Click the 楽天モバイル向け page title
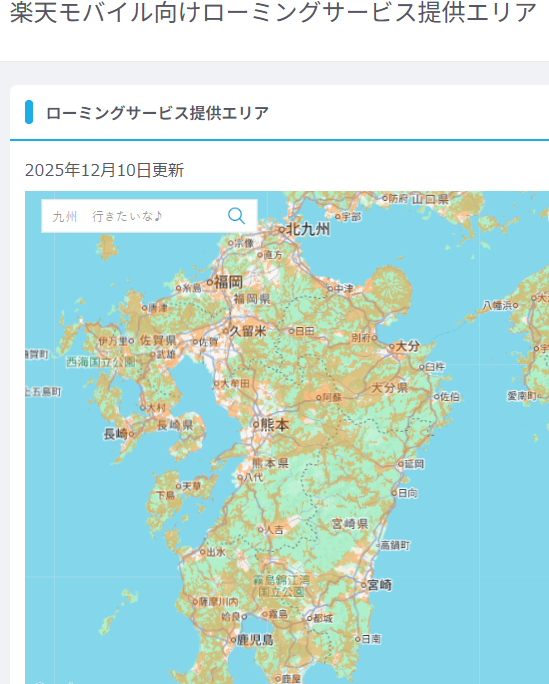This screenshot has width=549, height=684. (x=273, y=12)
